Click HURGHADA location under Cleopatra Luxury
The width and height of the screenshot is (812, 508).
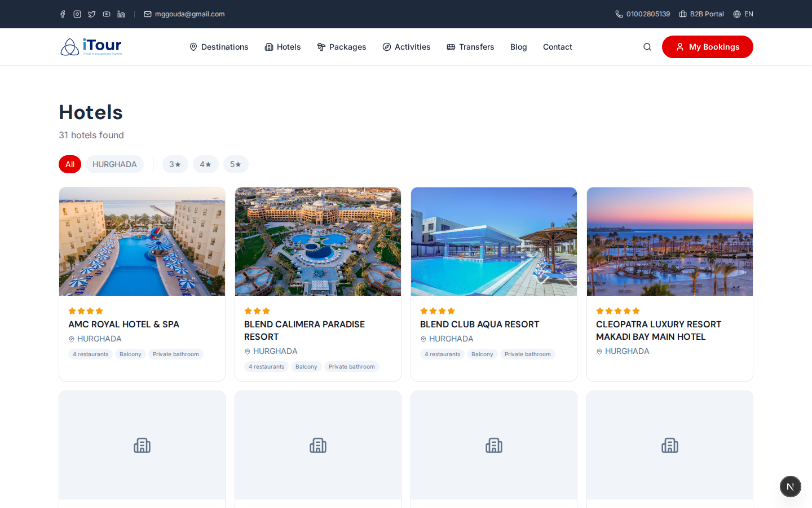tap(623, 351)
